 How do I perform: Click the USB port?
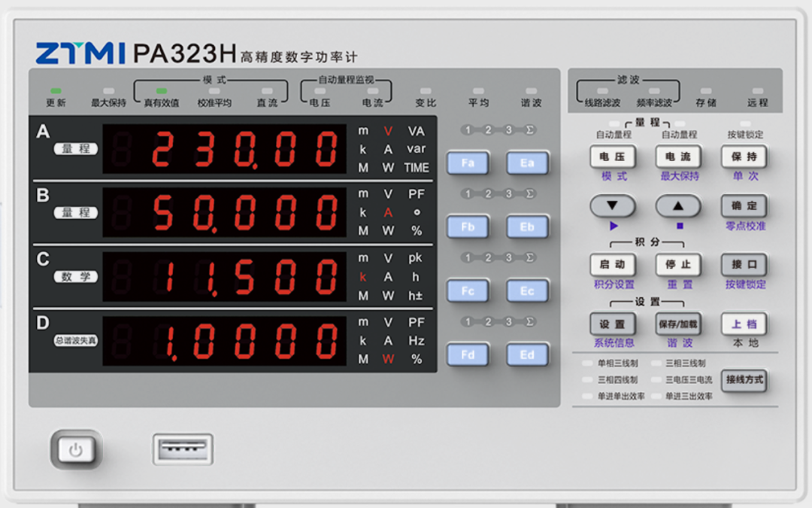pos(183,448)
